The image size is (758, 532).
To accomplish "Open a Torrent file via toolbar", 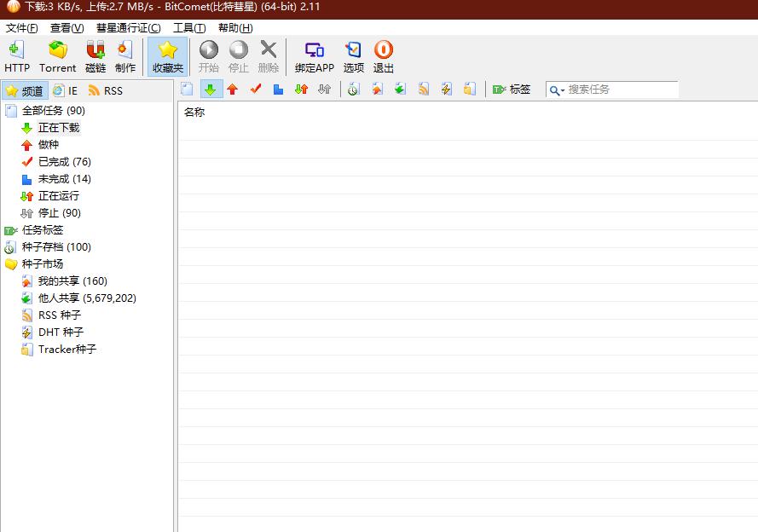I will point(57,56).
